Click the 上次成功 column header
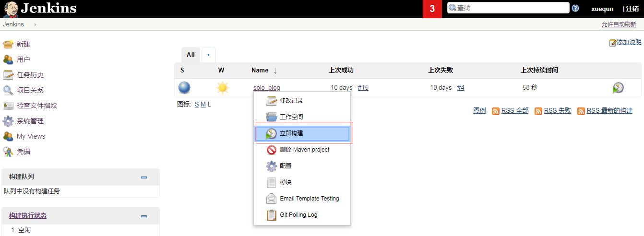 pyautogui.click(x=341, y=71)
